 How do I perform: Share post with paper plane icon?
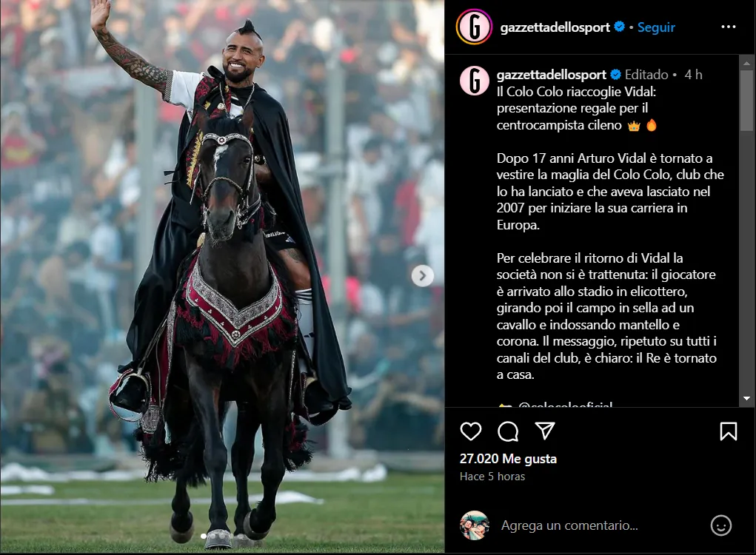click(545, 431)
